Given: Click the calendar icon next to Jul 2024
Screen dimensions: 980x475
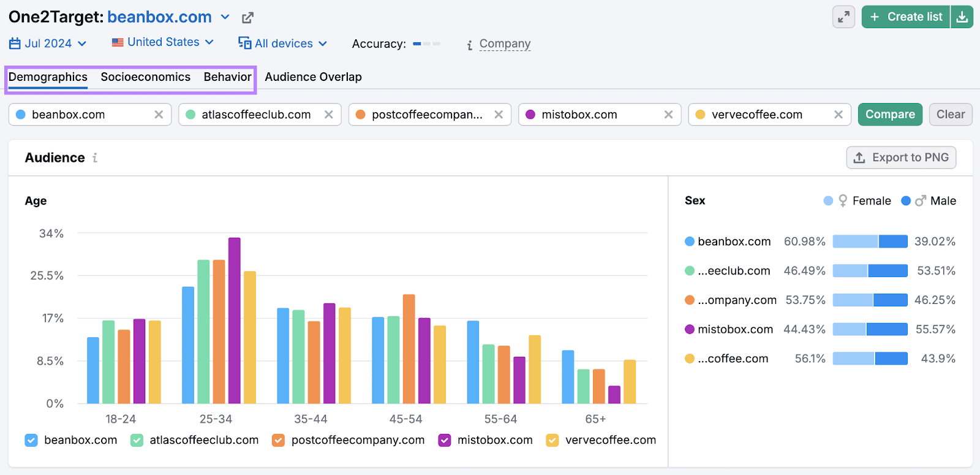Looking at the screenshot, I should click(x=15, y=44).
